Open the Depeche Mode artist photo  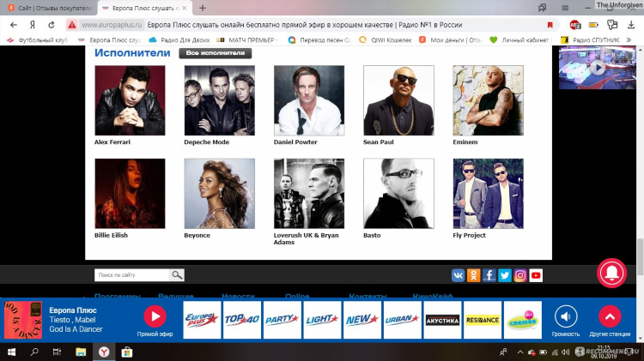click(219, 100)
